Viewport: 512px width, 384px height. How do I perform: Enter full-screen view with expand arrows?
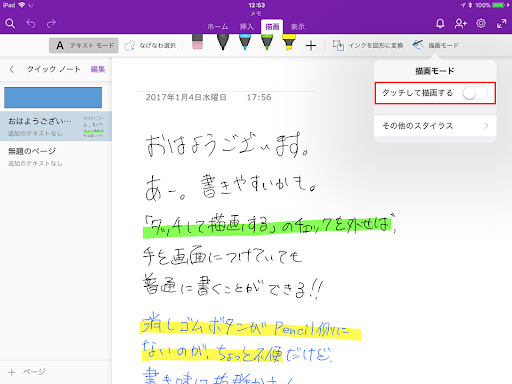501,24
